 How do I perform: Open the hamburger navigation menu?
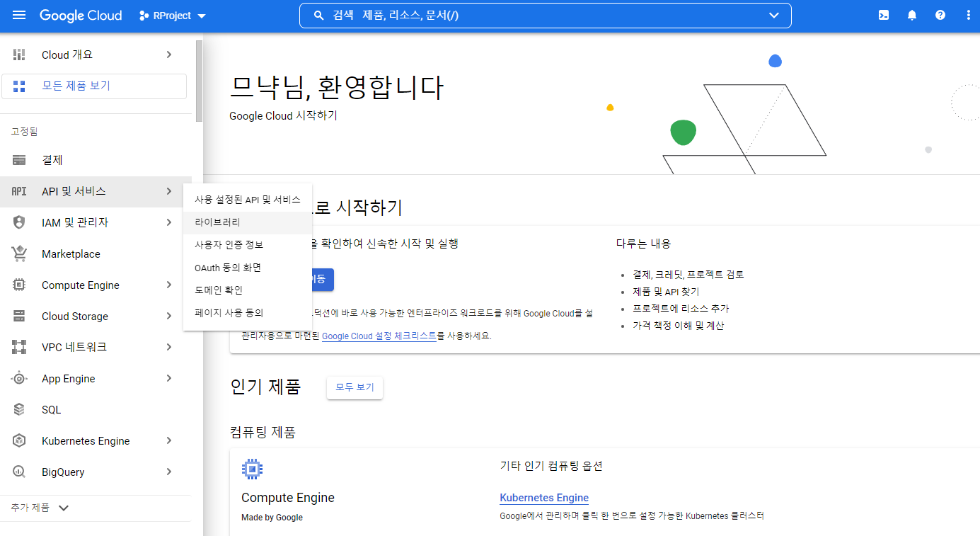click(x=19, y=15)
